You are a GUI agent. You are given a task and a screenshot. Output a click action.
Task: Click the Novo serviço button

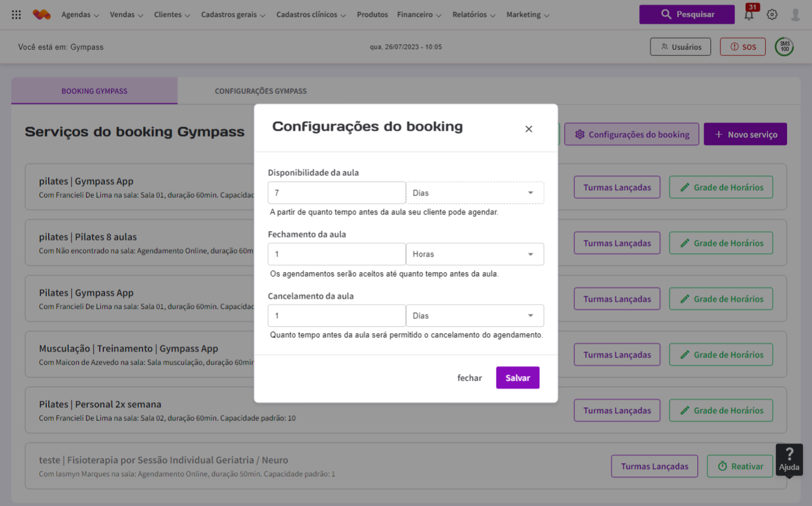(x=745, y=134)
